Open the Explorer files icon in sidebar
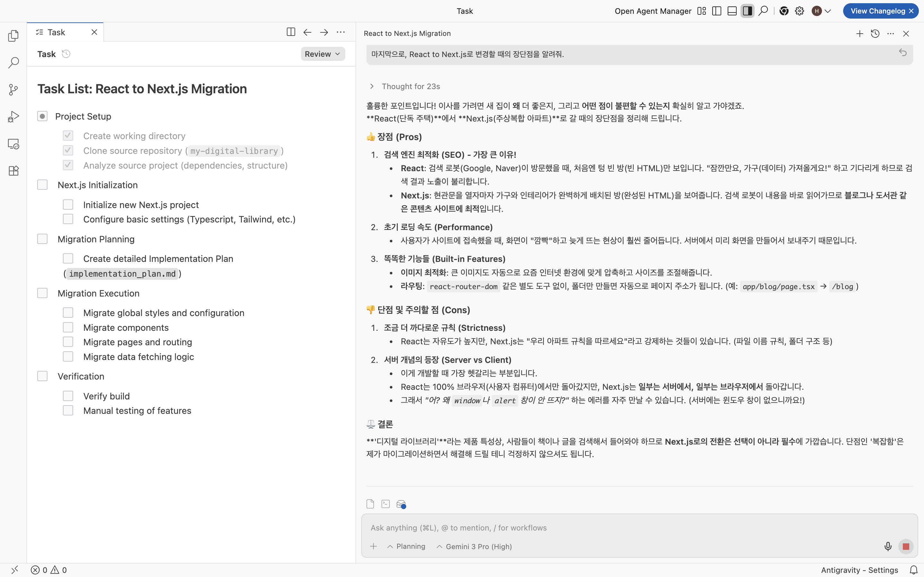This screenshot has width=924, height=577. point(13,36)
